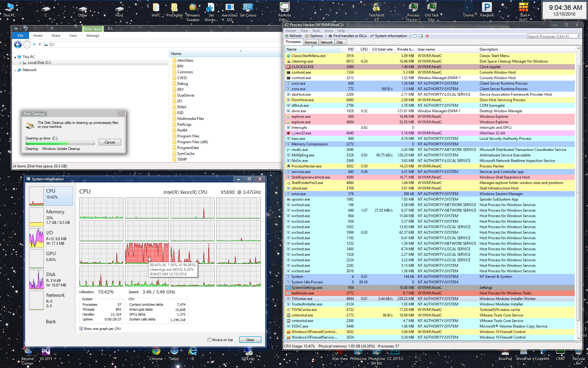
Task: Open Ooma desktop icon
Action: click(x=468, y=10)
